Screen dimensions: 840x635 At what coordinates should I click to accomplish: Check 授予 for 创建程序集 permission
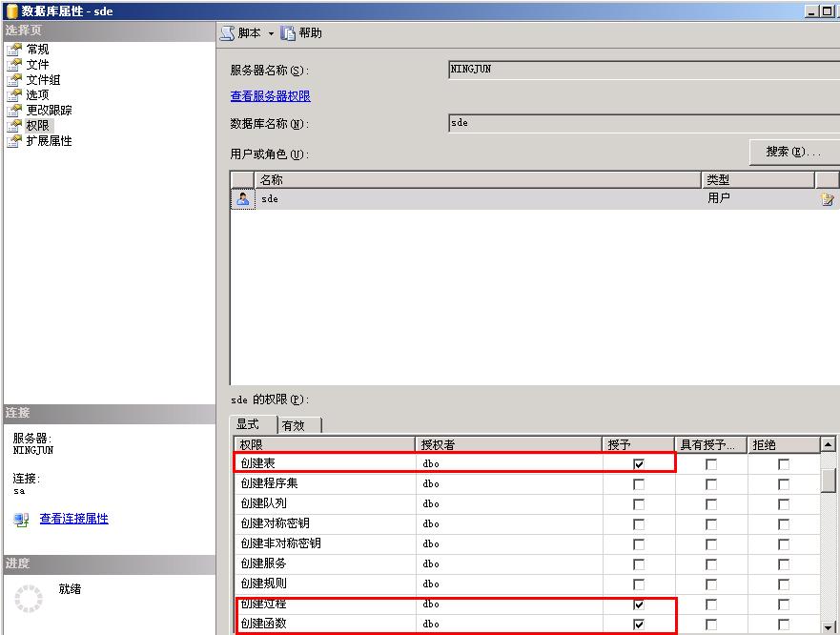637,483
